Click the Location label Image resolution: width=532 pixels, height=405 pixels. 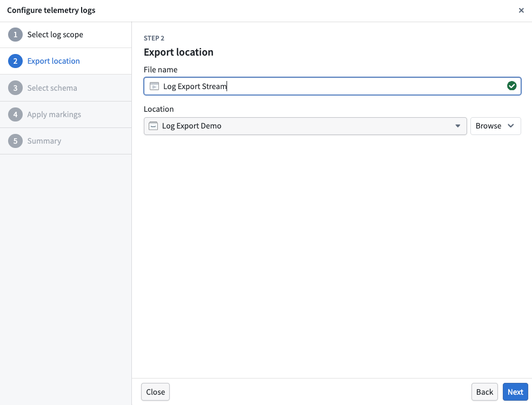click(159, 109)
